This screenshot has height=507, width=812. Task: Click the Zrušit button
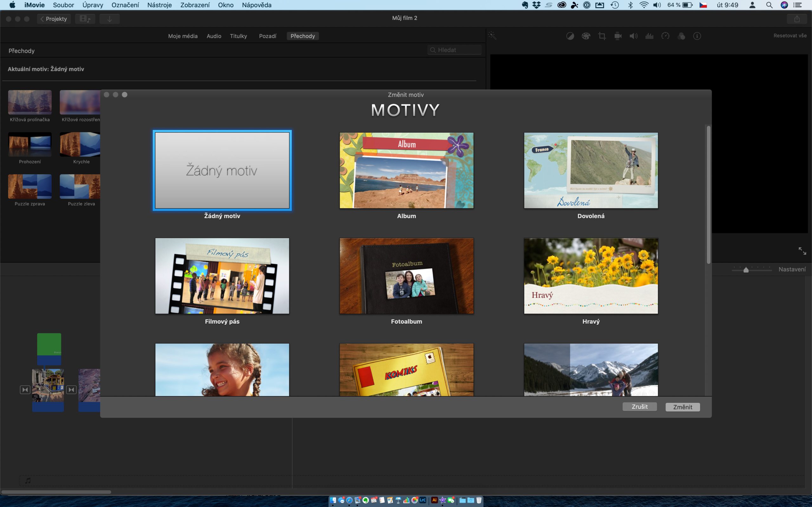tap(639, 407)
